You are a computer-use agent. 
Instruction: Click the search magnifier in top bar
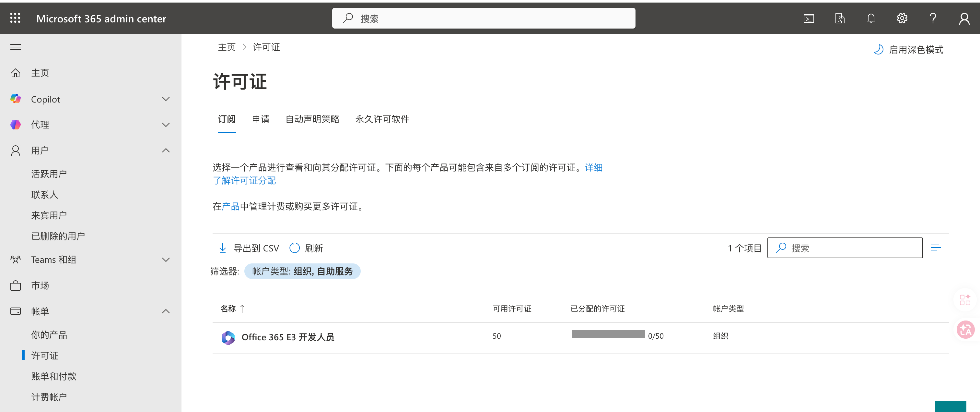pyautogui.click(x=347, y=18)
